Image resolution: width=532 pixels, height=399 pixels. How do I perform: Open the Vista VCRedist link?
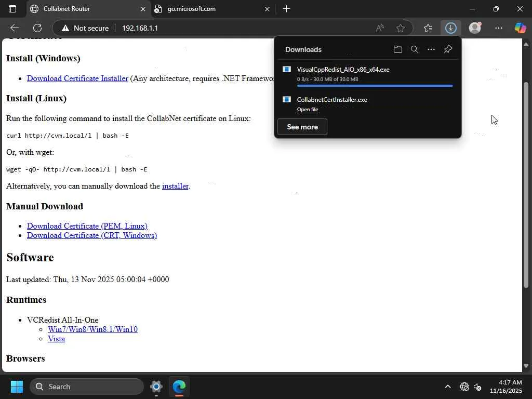56,339
